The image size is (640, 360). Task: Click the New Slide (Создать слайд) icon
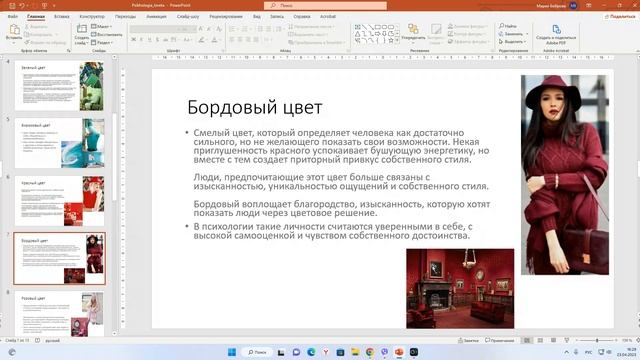tap(82, 29)
